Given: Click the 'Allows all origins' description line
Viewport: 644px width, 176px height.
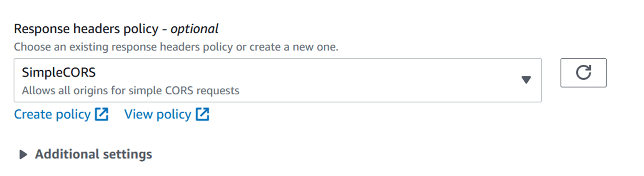Looking at the screenshot, I should tap(130, 91).
